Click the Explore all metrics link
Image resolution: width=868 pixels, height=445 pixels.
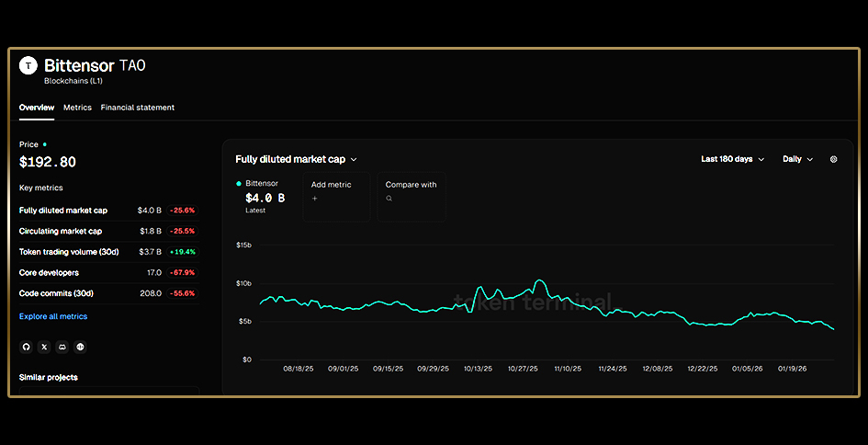tap(53, 316)
